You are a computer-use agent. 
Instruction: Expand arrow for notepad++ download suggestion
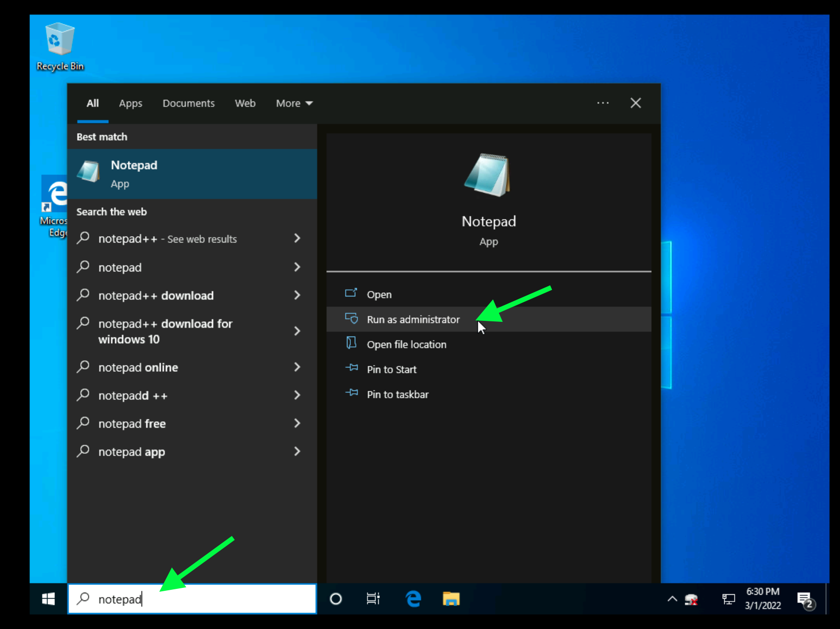pos(297,295)
